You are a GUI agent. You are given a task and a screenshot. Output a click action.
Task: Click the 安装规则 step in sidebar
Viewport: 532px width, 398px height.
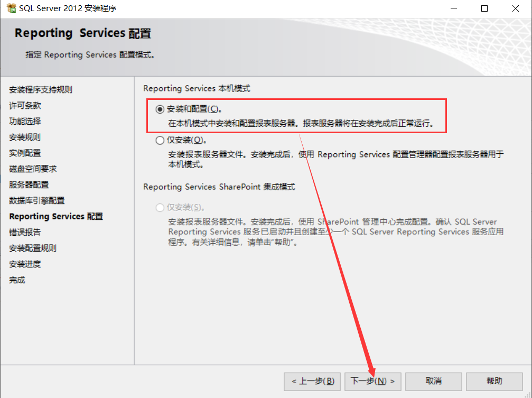coord(25,137)
